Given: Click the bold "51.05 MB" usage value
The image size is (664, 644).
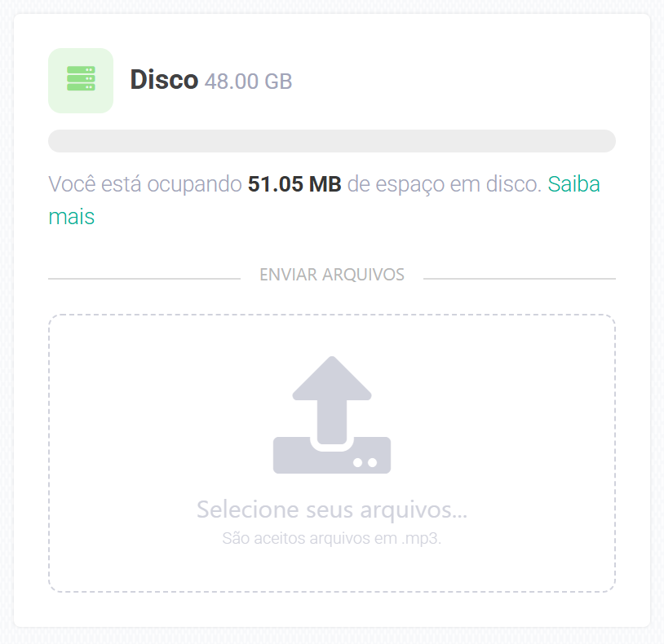Looking at the screenshot, I should tap(294, 184).
